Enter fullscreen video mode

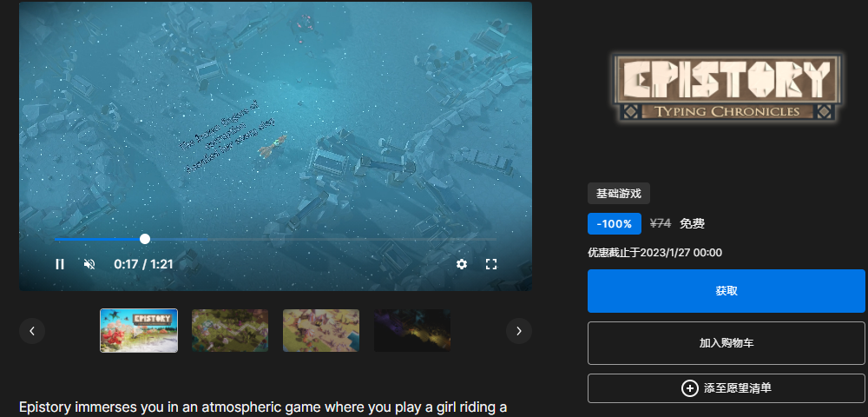coord(491,264)
